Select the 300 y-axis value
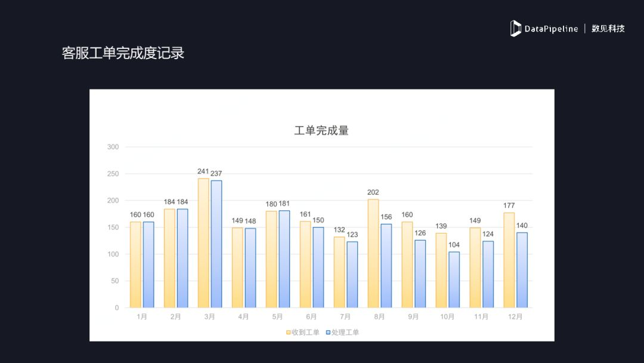This screenshot has width=644, height=363. tap(113, 147)
